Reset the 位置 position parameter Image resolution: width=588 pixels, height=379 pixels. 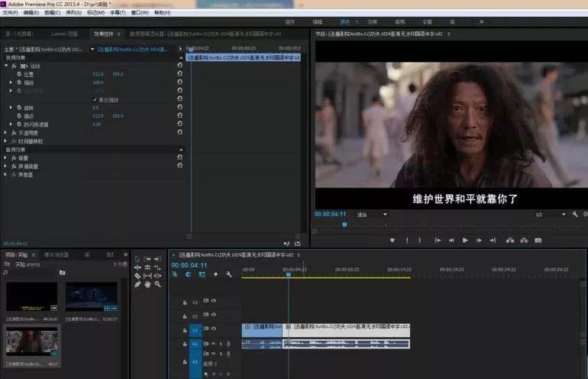tap(179, 73)
